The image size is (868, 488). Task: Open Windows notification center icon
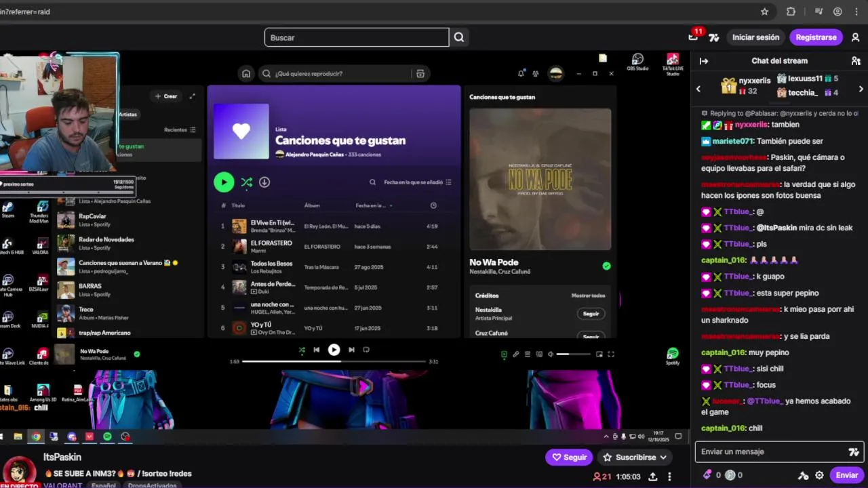tap(678, 436)
